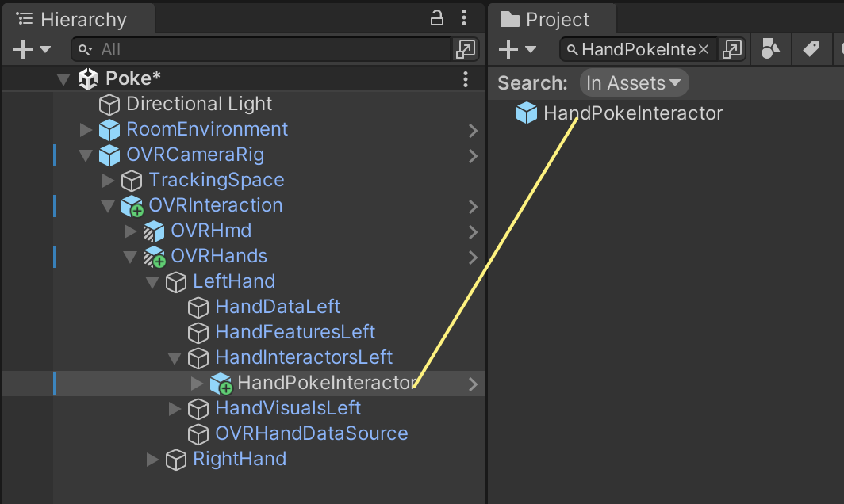Select the RightHand object
This screenshot has height=504, width=844.
(x=240, y=459)
